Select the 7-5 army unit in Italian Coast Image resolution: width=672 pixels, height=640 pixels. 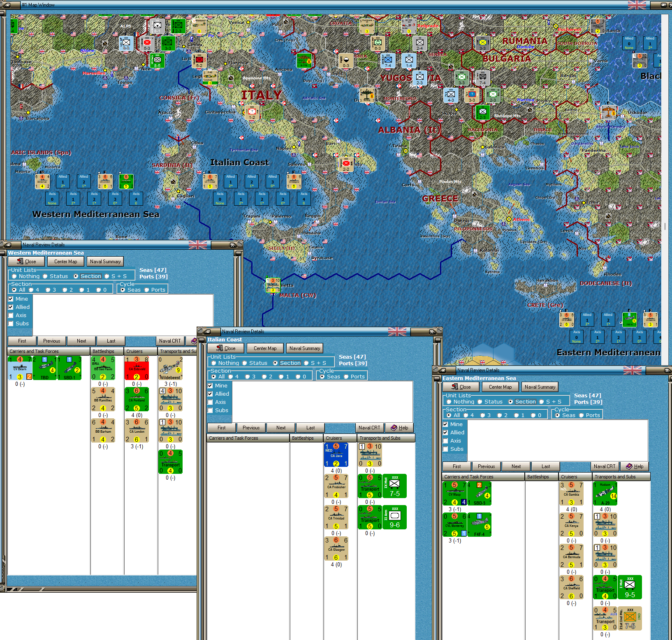tap(395, 486)
